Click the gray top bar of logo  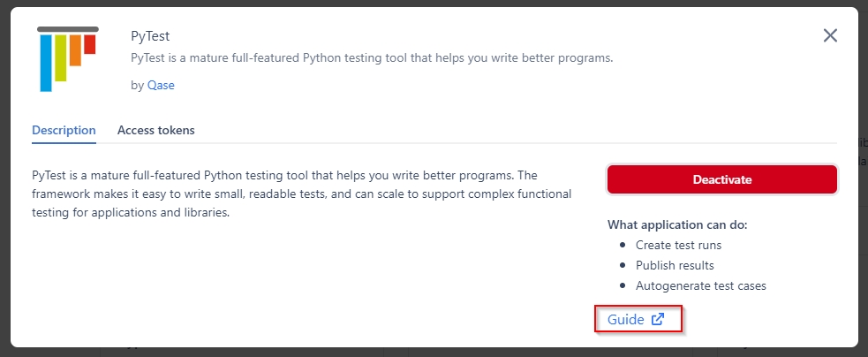(x=68, y=29)
